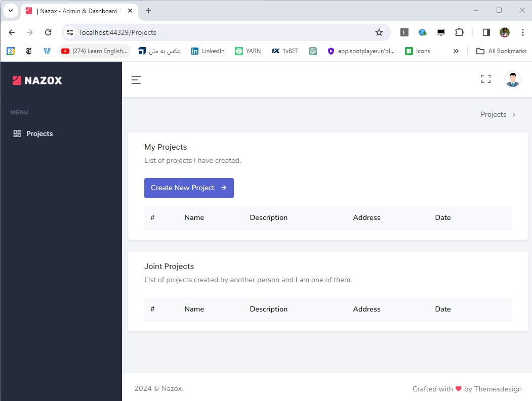Click the Description column header in My Projects

[269, 217]
